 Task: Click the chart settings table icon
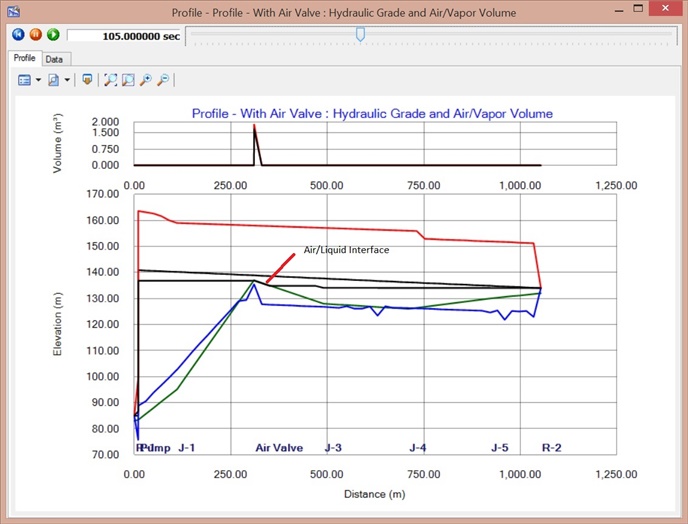pyautogui.click(x=24, y=80)
